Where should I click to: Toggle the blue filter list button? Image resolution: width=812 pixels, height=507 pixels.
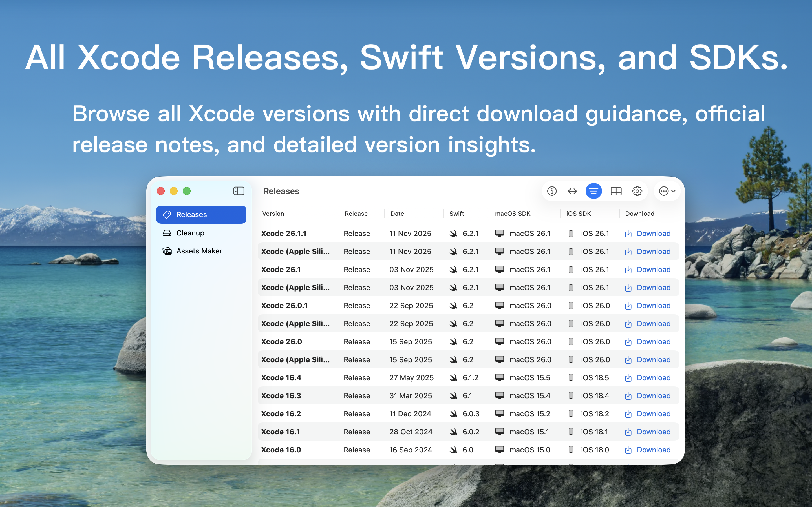pyautogui.click(x=593, y=191)
